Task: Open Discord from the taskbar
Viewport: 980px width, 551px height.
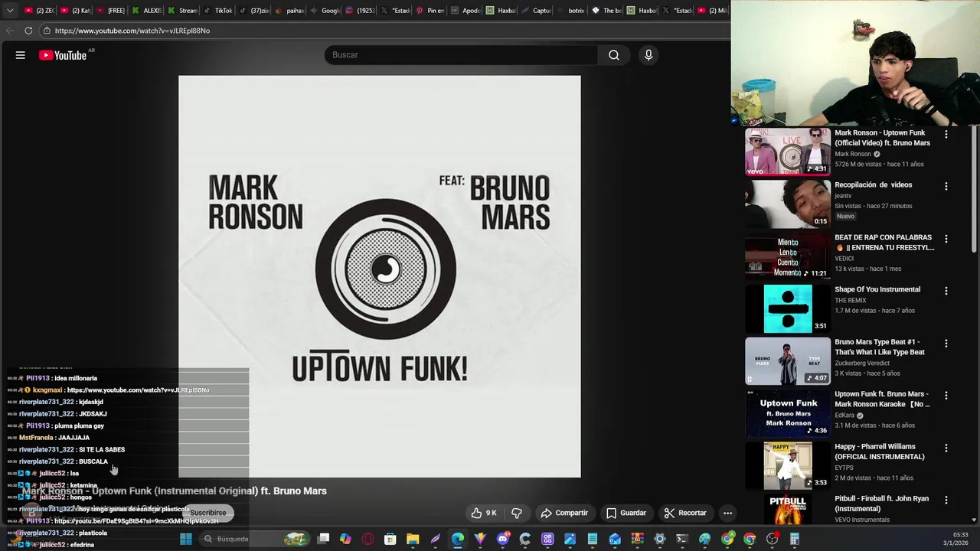Action: pos(503,539)
